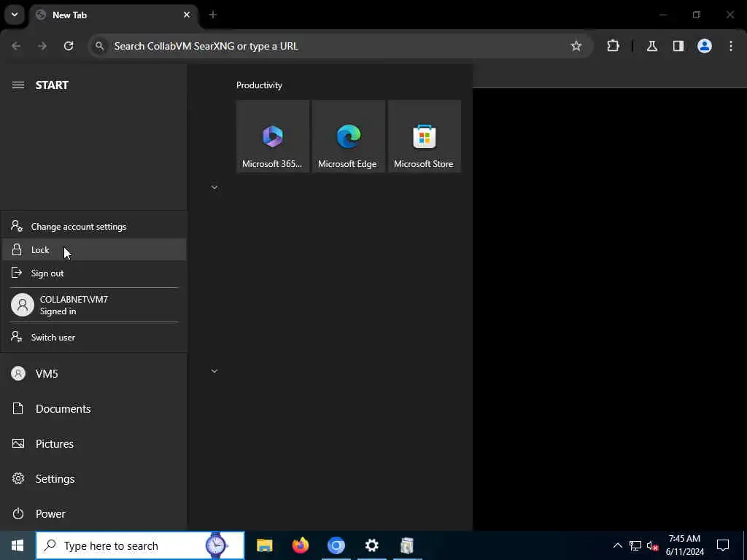Image resolution: width=747 pixels, height=560 pixels.
Task: Open Pictures from the Start sidebar
Action: 94,444
